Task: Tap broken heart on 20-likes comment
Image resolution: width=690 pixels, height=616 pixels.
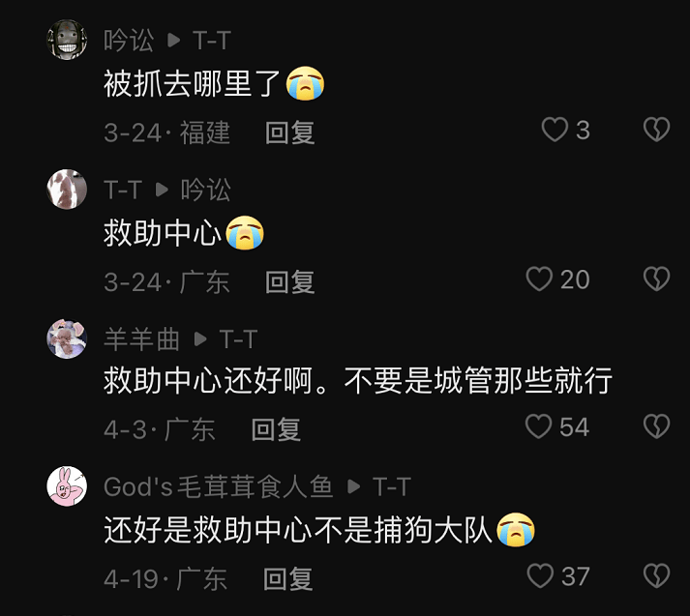Action: pyautogui.click(x=656, y=279)
